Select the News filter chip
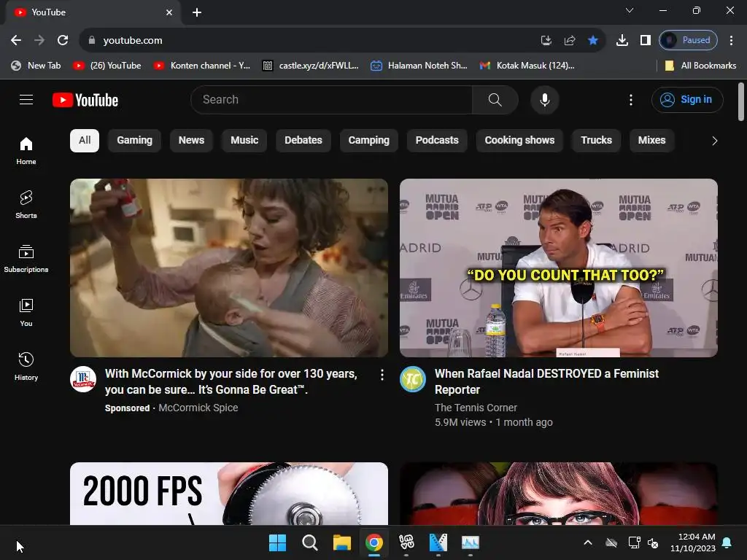 pos(191,141)
